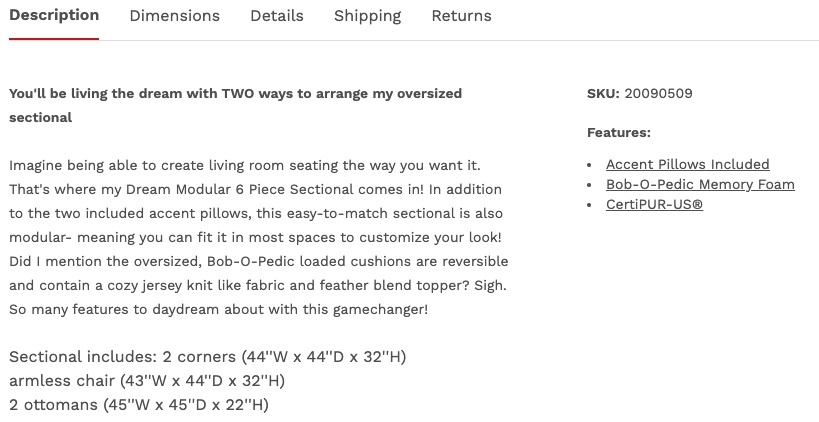The height and width of the screenshot is (422, 819).
Task: Click the Features heading
Action: [618, 132]
